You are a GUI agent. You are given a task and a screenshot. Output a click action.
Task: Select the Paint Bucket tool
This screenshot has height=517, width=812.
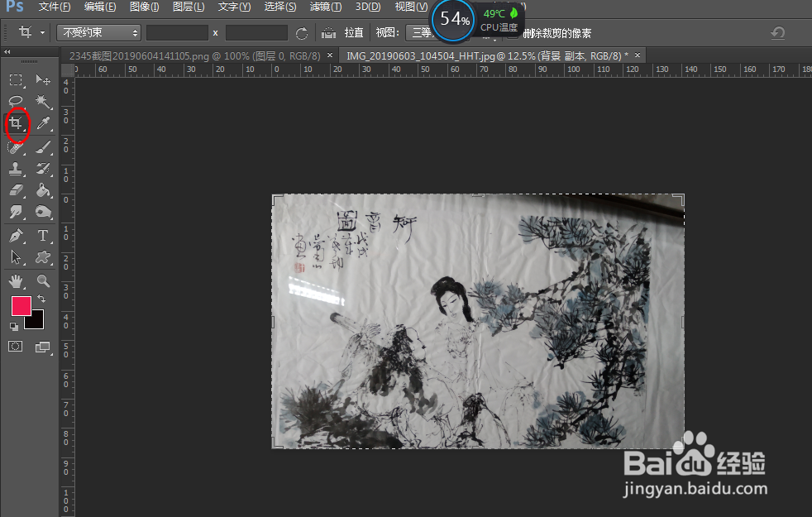point(43,190)
